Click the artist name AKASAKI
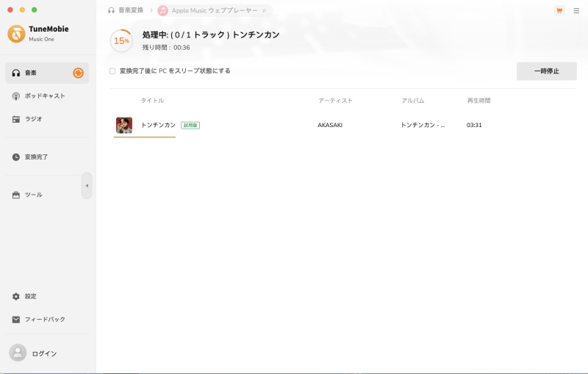 pos(330,125)
